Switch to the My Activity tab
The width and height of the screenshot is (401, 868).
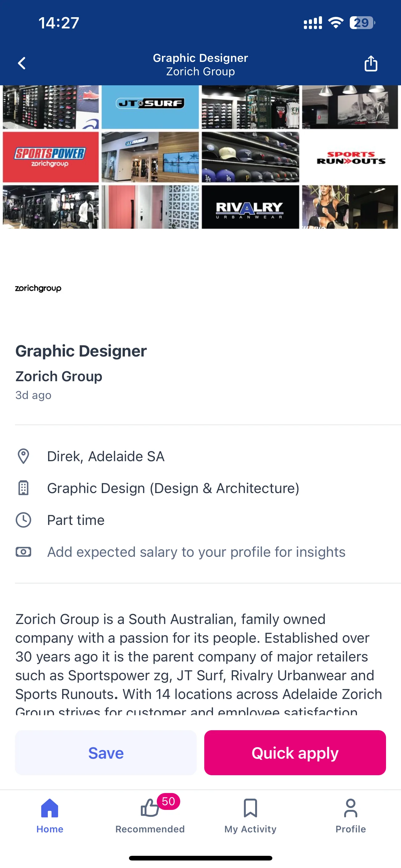(x=250, y=814)
